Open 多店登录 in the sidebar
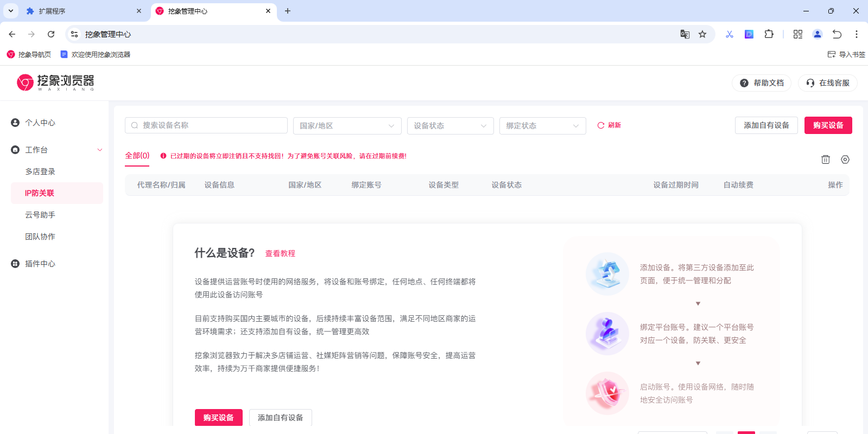 pos(40,171)
